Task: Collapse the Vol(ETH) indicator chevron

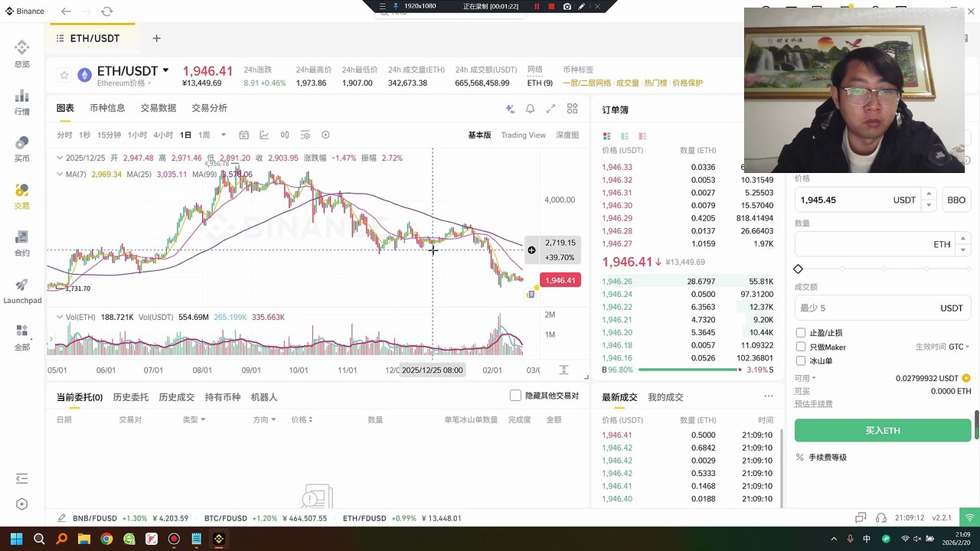Action: (60, 317)
